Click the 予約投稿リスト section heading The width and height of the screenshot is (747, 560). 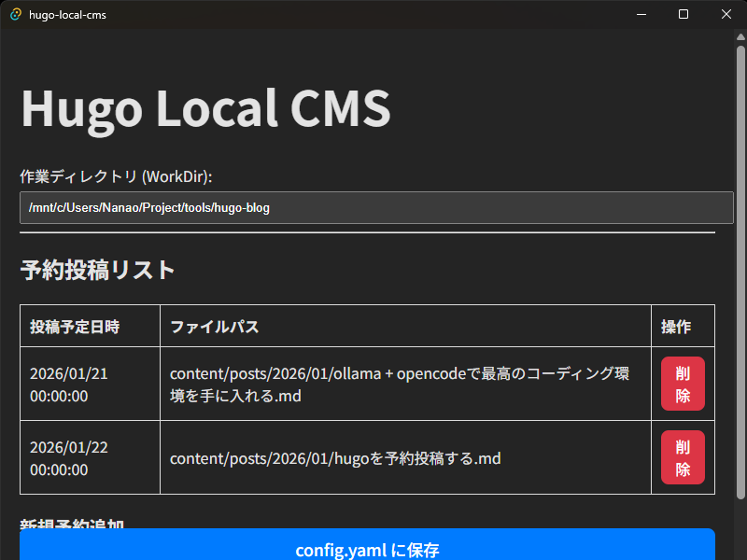[98, 270]
